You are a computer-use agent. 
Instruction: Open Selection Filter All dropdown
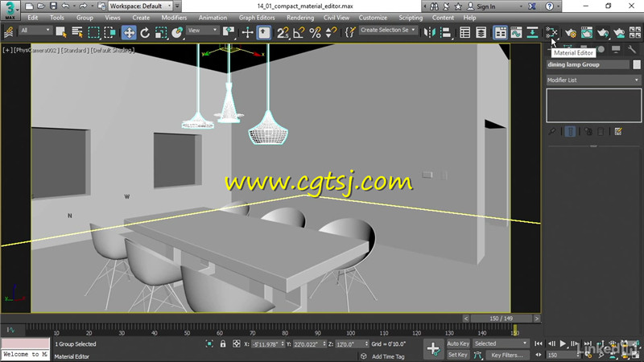(x=35, y=31)
